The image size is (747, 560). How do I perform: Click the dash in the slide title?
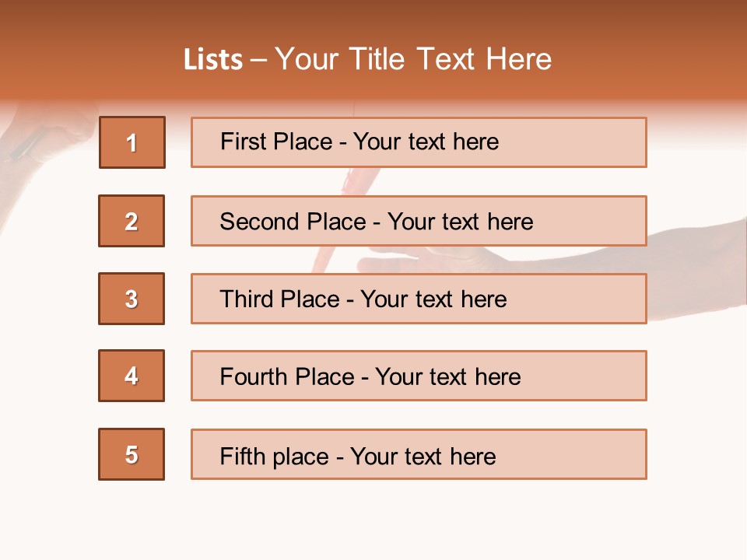pos(259,60)
